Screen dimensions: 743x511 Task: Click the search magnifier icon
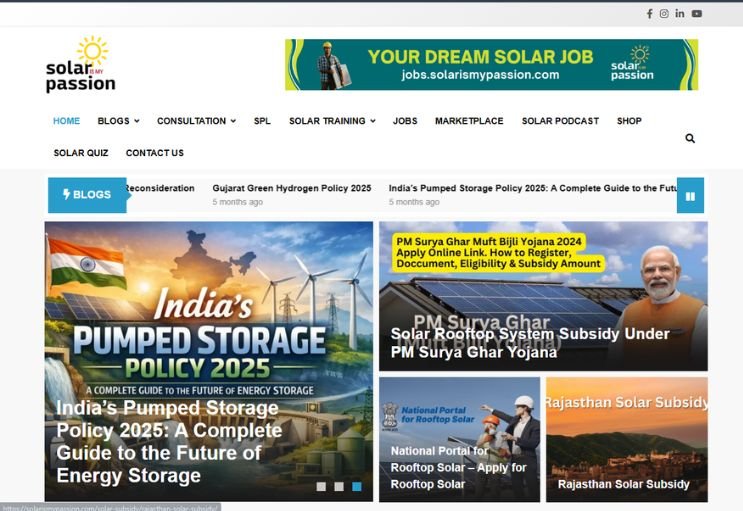click(690, 138)
